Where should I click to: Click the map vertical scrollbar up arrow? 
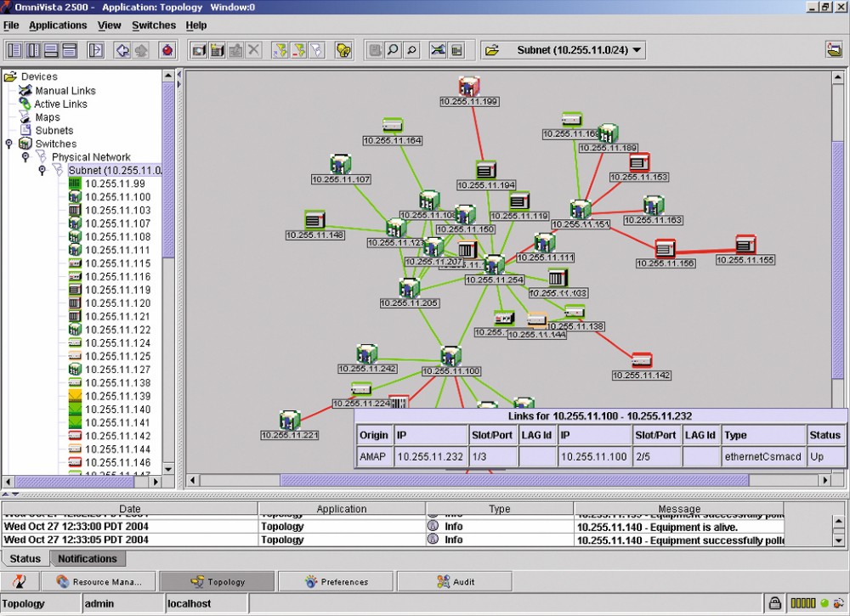pos(838,78)
